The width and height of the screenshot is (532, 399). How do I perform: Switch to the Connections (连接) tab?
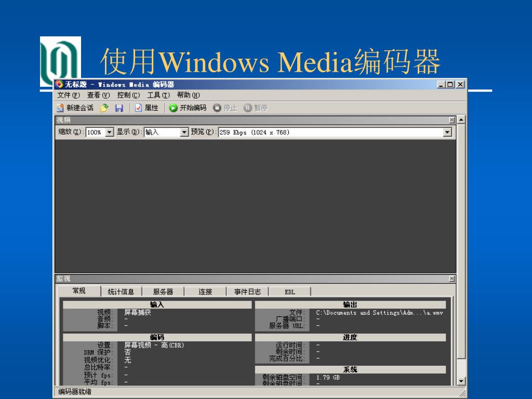205,292
